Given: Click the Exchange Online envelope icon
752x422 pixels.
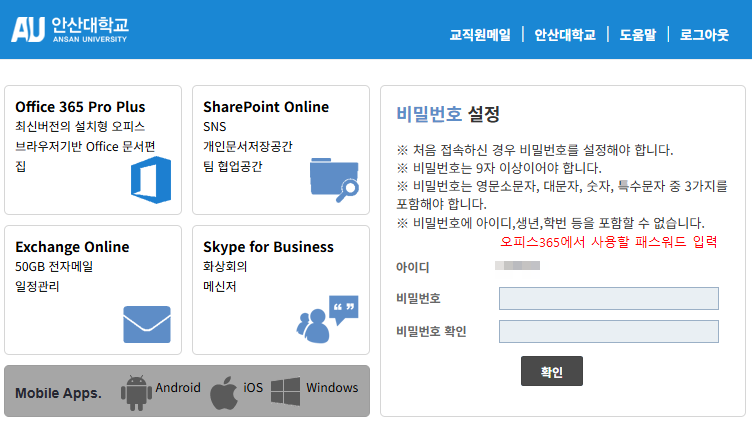Looking at the screenshot, I should [x=147, y=324].
